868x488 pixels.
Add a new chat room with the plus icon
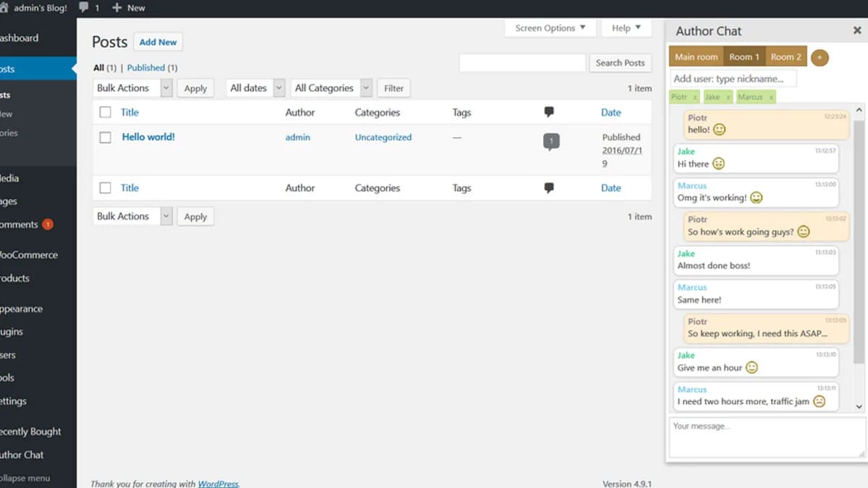(x=820, y=57)
